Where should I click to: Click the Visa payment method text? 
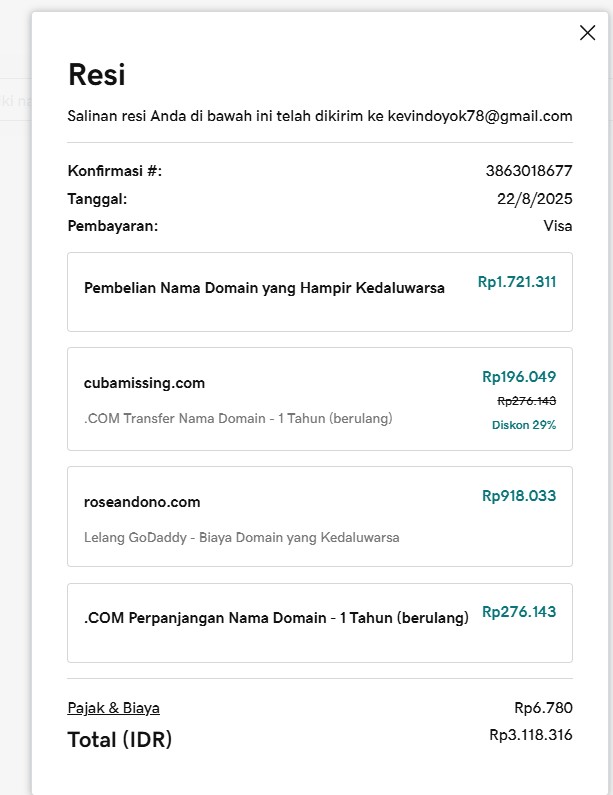(557, 226)
